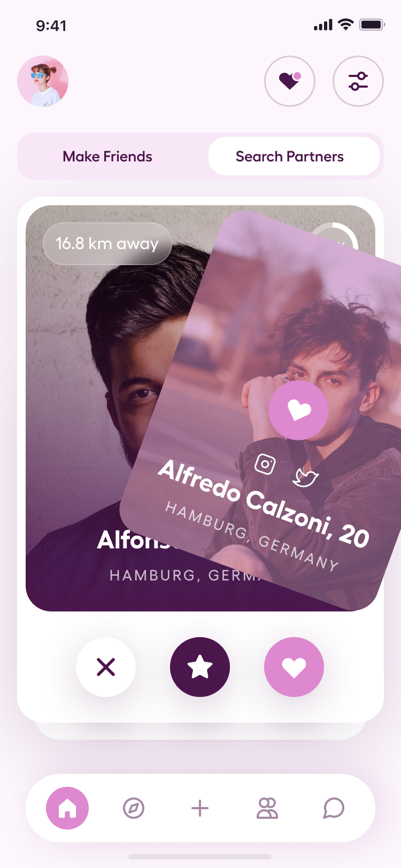Tap heart overlay on Alfredo's card
Image resolution: width=401 pixels, height=868 pixels.
tap(298, 410)
